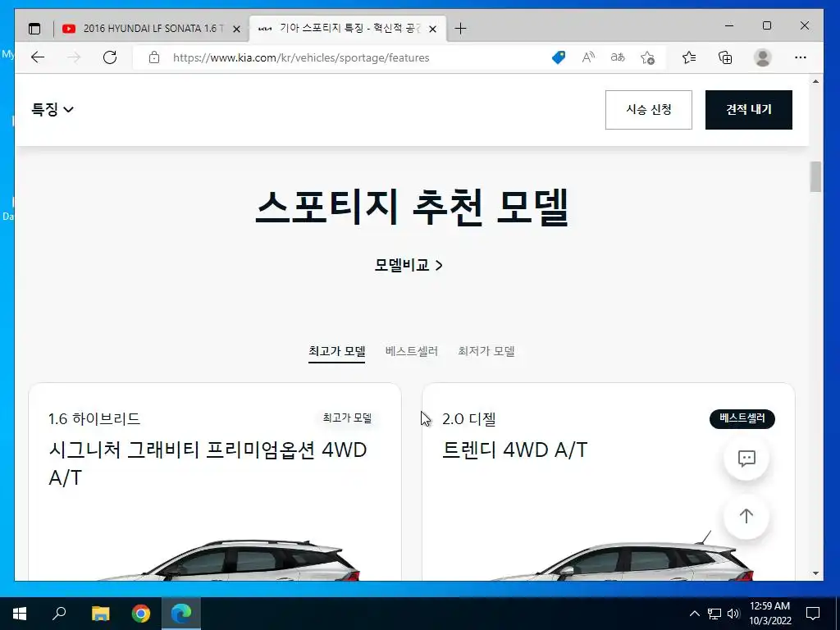Open the shopping price tag icon

[558, 57]
